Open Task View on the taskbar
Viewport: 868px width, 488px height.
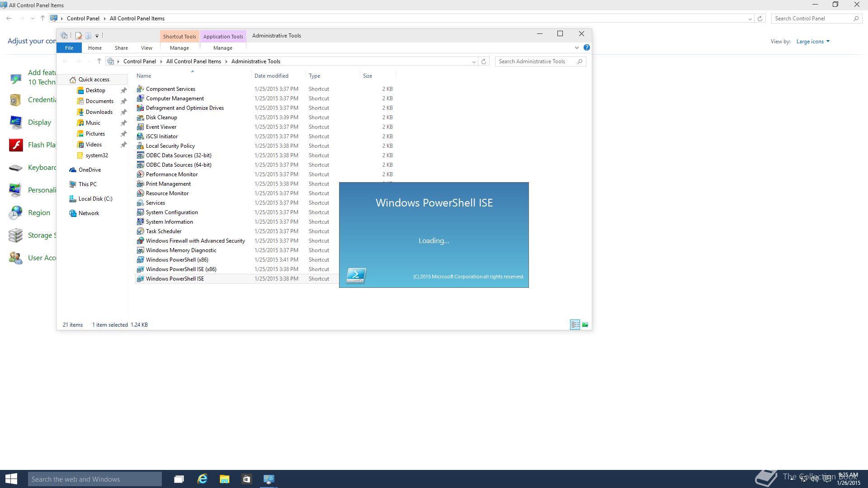click(179, 479)
